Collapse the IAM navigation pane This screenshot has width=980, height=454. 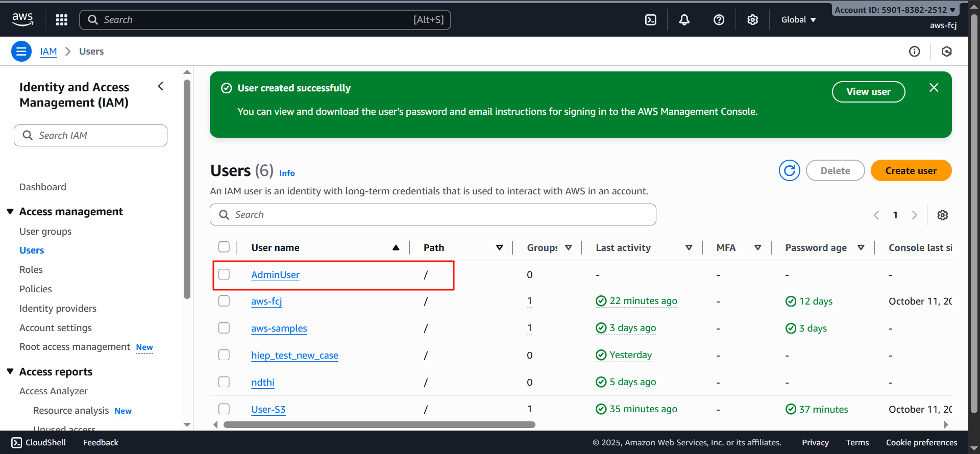[x=161, y=87]
